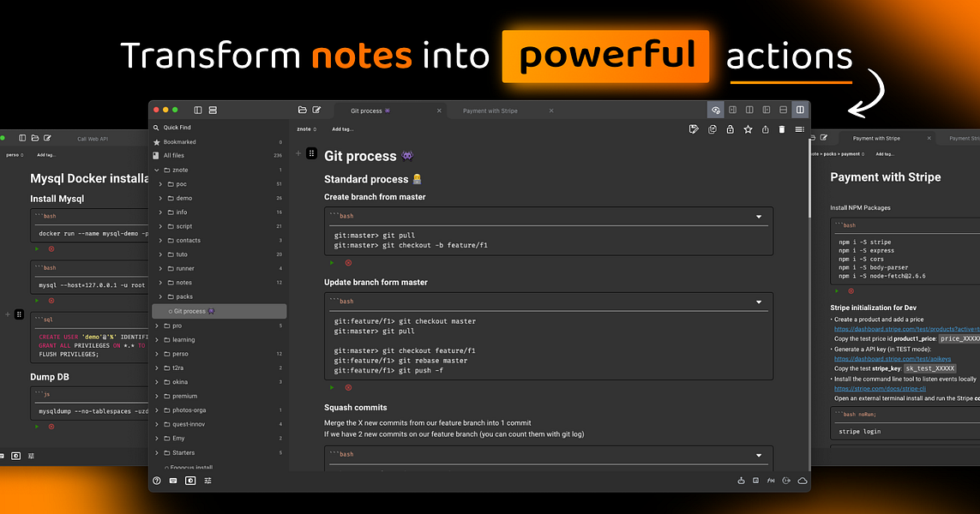The height and width of the screenshot is (514, 980).
Task: Share the note via the export icon
Action: pos(767,128)
